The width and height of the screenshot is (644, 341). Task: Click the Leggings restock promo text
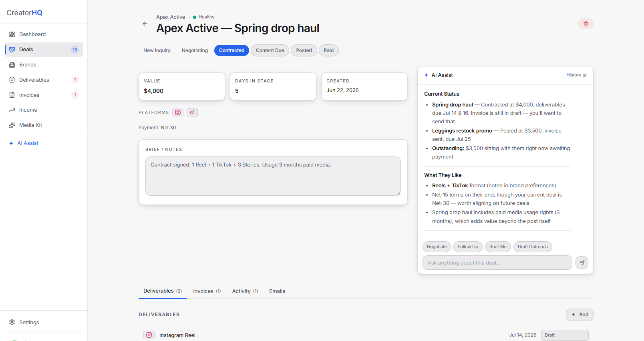(x=462, y=131)
